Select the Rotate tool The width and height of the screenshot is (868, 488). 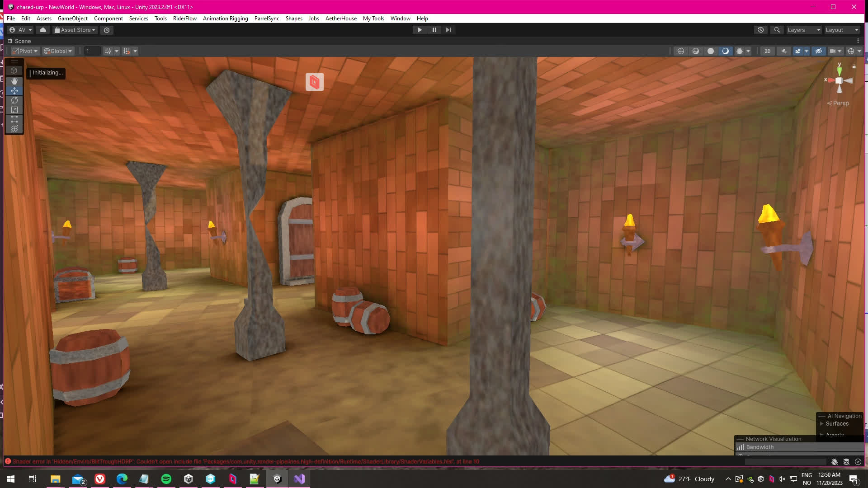tap(14, 100)
